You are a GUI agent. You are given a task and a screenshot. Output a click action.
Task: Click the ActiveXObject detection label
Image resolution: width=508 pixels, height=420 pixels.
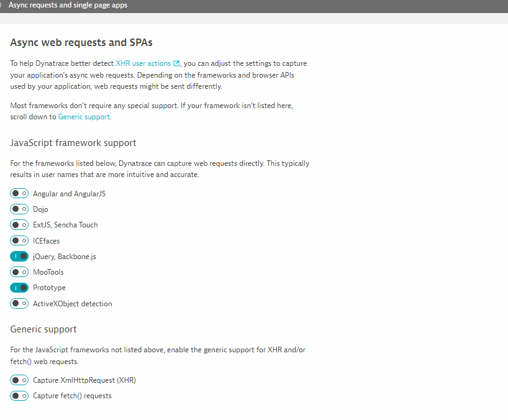[73, 304]
